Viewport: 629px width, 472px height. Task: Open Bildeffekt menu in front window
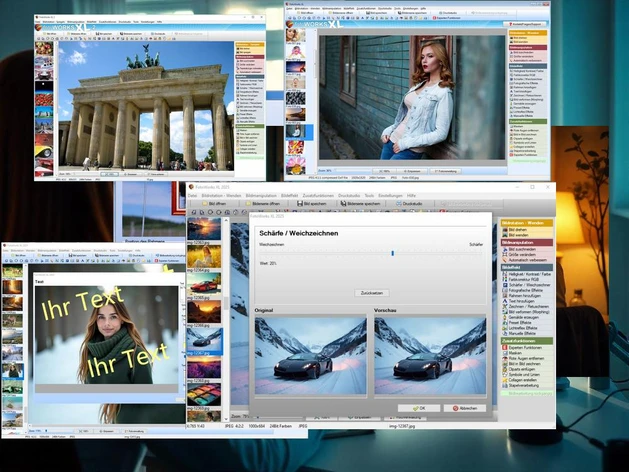pos(289,196)
